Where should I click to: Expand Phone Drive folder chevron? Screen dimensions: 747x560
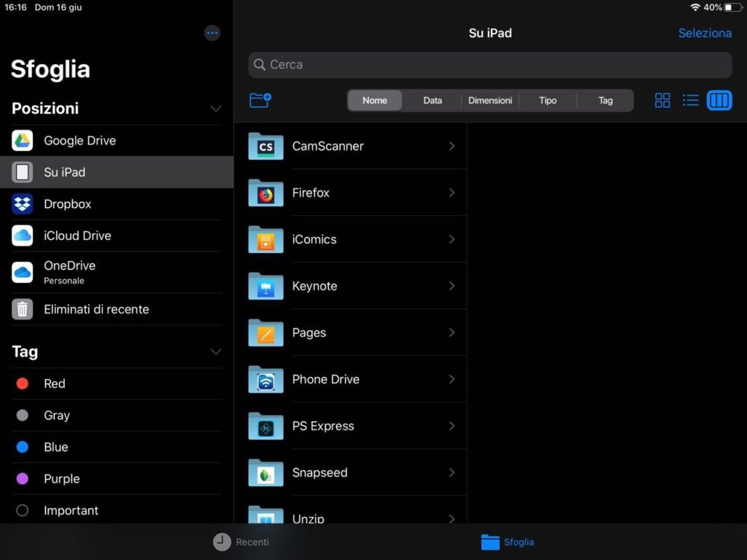point(452,379)
